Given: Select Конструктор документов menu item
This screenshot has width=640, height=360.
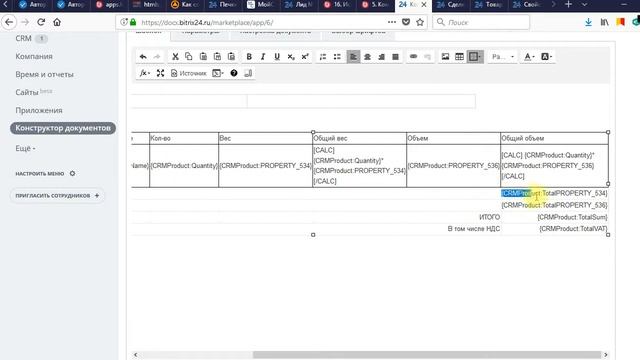Looking at the screenshot, I should click(x=63, y=128).
